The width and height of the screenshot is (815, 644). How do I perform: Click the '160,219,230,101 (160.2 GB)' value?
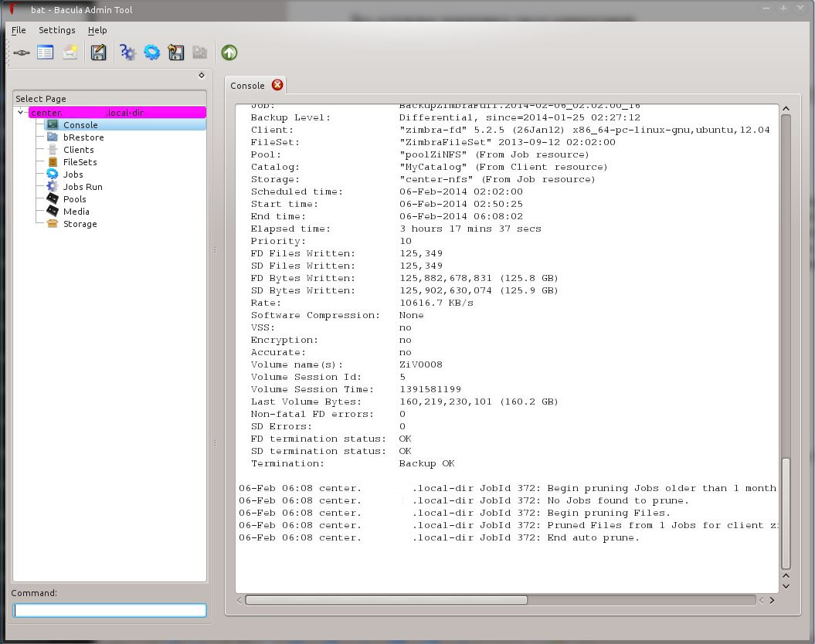pyautogui.click(x=479, y=402)
